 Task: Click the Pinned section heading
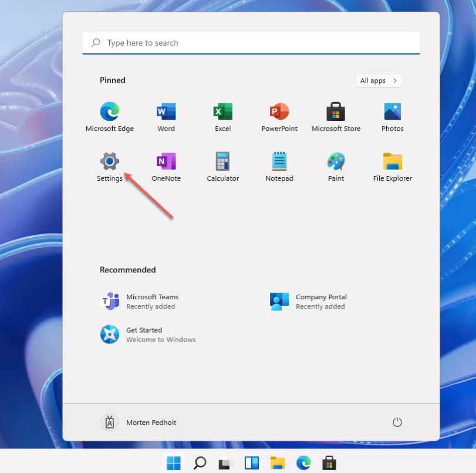[113, 80]
